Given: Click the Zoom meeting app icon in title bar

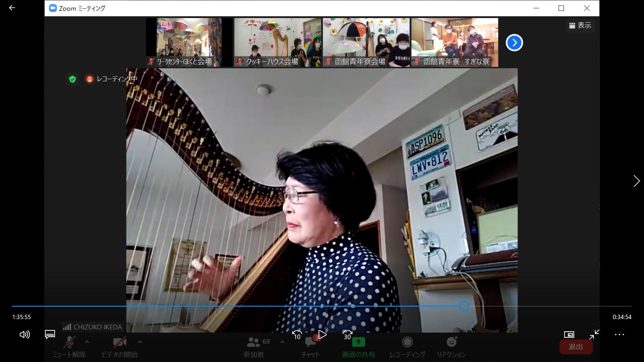Looking at the screenshot, I should click(53, 8).
